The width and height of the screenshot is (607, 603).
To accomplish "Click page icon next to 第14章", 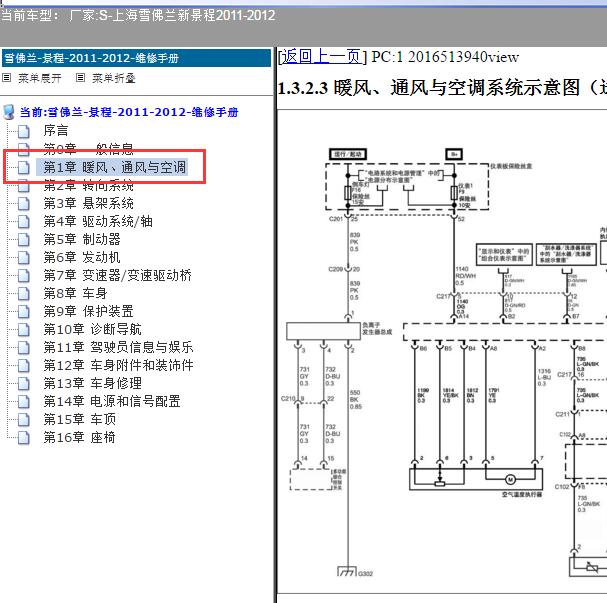I will coord(24,402).
